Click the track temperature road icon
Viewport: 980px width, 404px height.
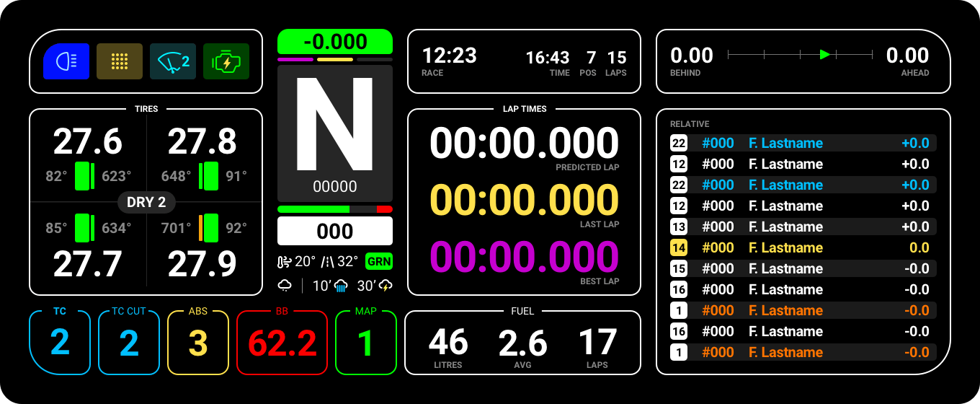tap(328, 261)
